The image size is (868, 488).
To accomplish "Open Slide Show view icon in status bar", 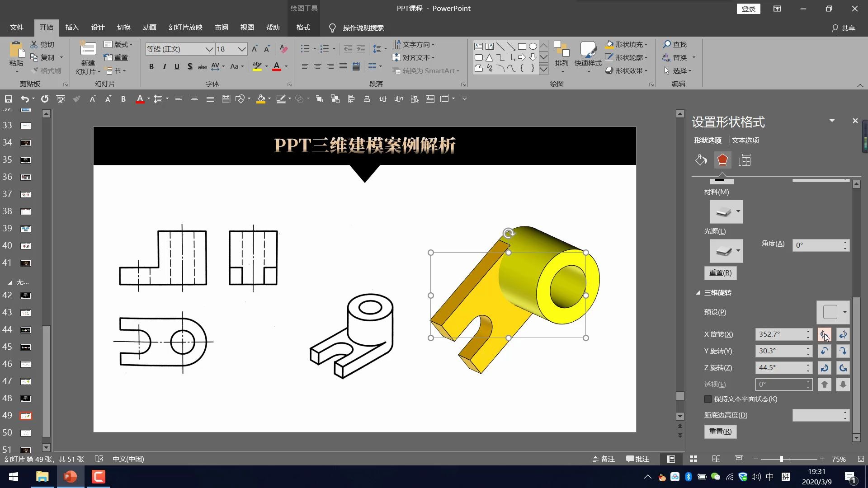I will point(739,459).
